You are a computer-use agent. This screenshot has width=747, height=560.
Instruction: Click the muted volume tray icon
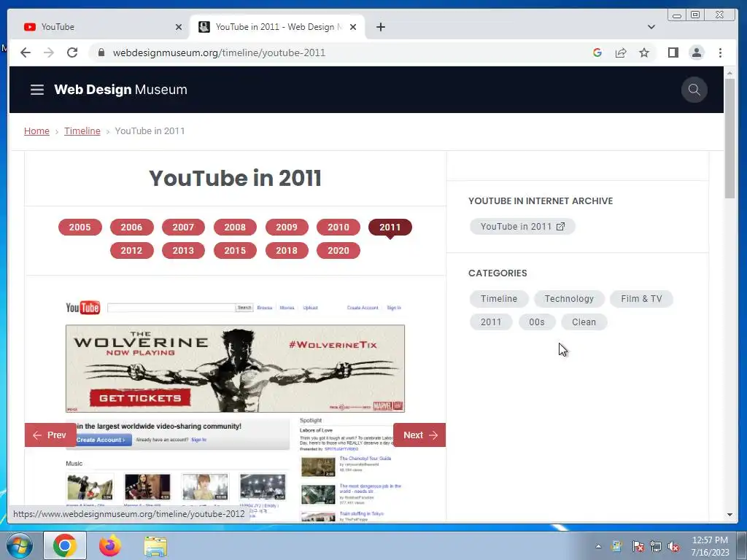coord(673,546)
